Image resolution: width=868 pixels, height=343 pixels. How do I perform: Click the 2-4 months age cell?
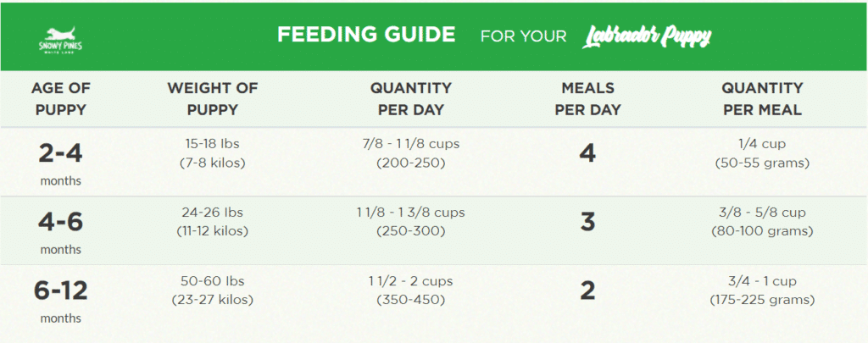pos(60,163)
